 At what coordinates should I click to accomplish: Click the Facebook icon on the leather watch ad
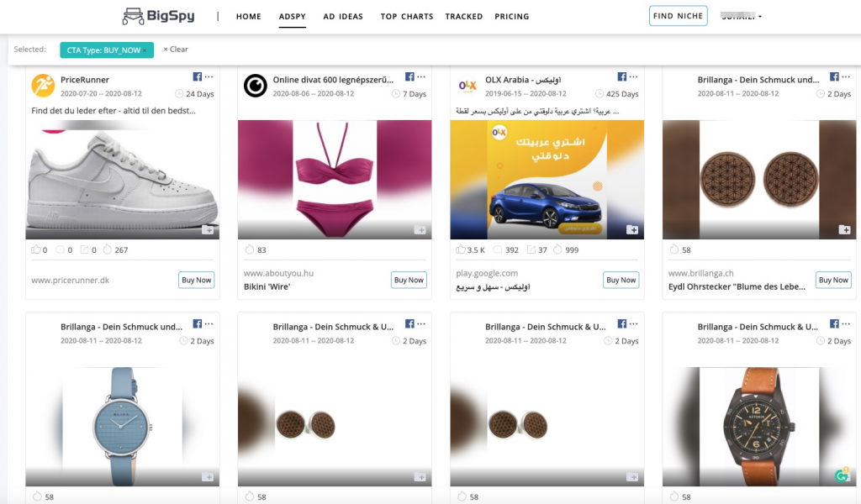tap(832, 323)
